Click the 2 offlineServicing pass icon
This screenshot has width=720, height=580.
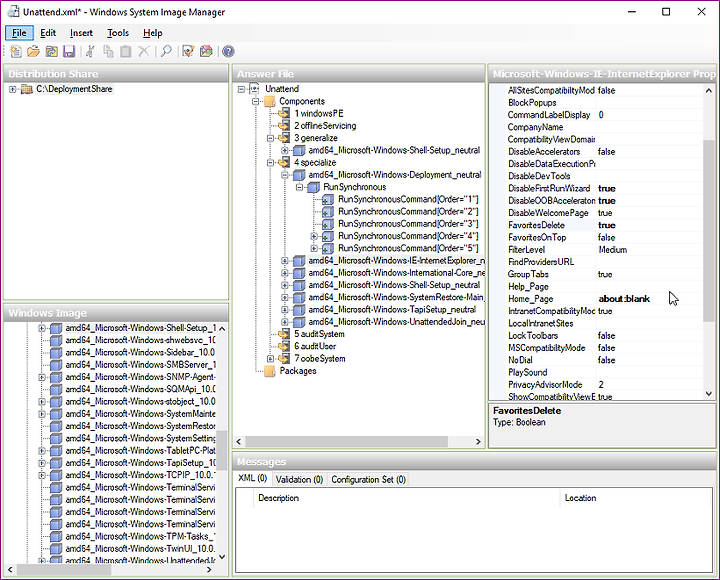pos(285,126)
